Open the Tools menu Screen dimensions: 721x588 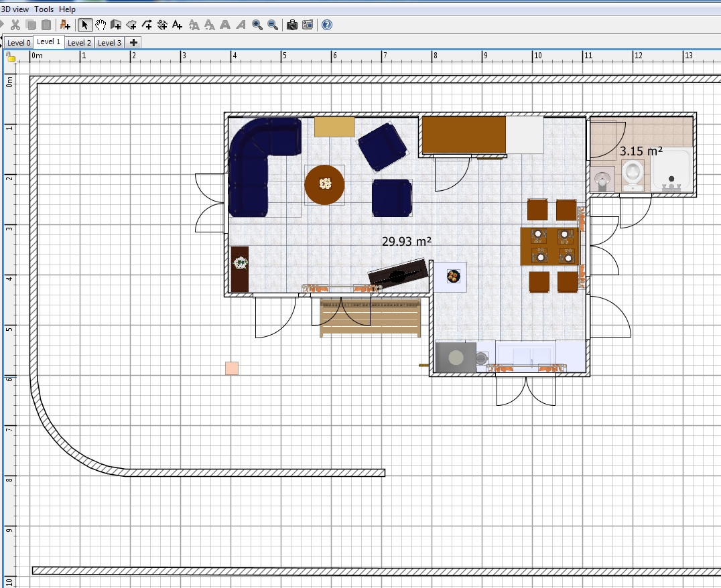click(44, 9)
